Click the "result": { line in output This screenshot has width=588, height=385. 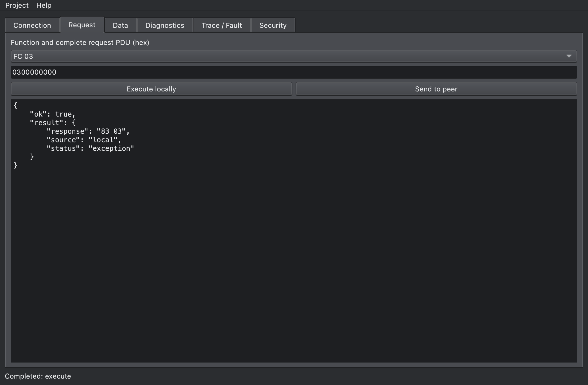[x=53, y=123]
